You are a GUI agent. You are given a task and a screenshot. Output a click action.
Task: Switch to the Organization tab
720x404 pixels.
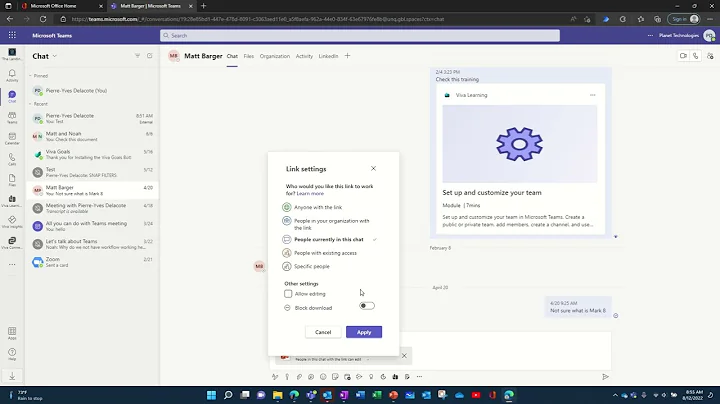(x=275, y=56)
